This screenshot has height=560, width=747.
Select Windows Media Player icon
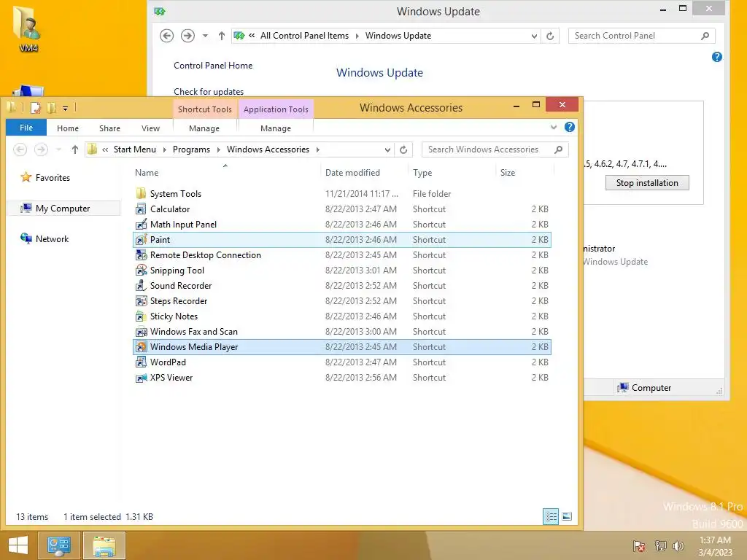(141, 346)
